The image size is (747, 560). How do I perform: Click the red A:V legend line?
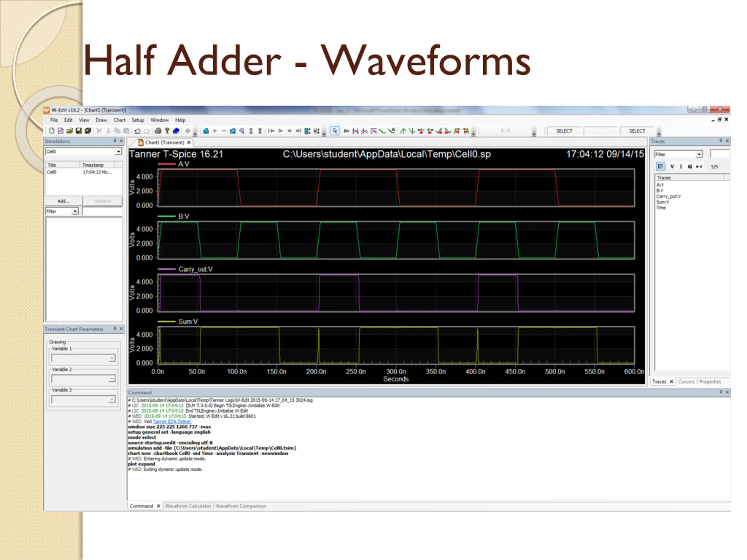pyautogui.click(x=167, y=164)
